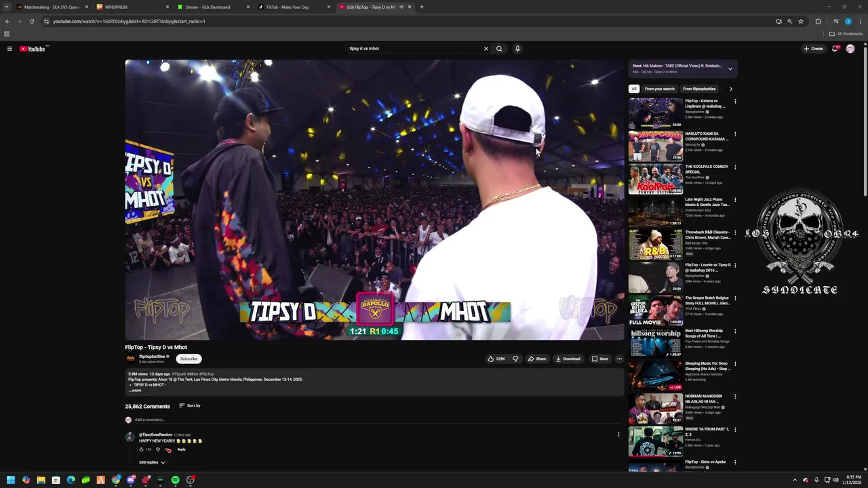Viewport: 868px width, 488px height.
Task: Clear the search box text
Action: point(486,49)
